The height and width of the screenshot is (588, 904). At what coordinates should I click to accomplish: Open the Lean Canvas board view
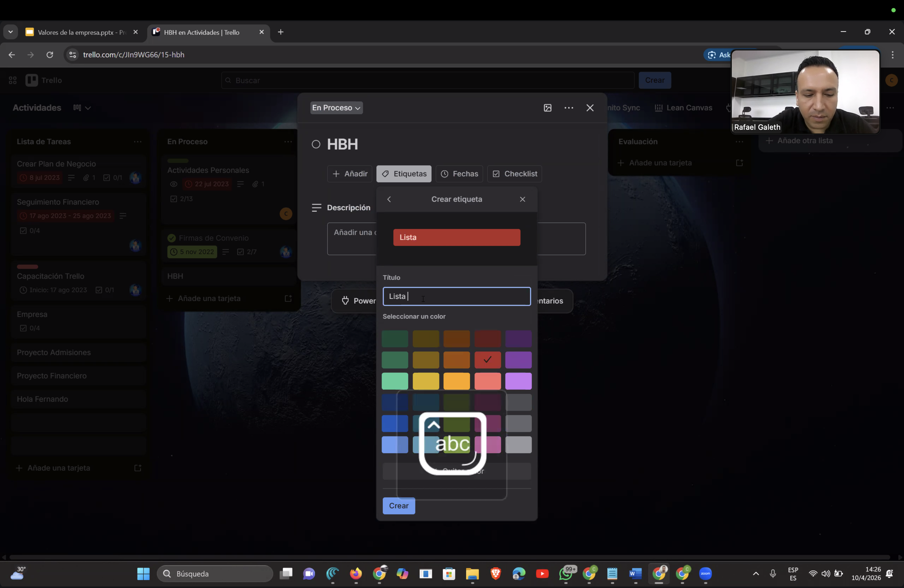(x=683, y=108)
